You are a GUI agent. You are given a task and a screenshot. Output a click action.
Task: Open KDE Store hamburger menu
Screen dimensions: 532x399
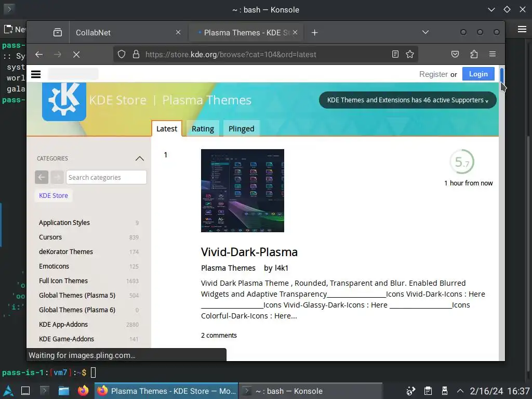[36, 74]
